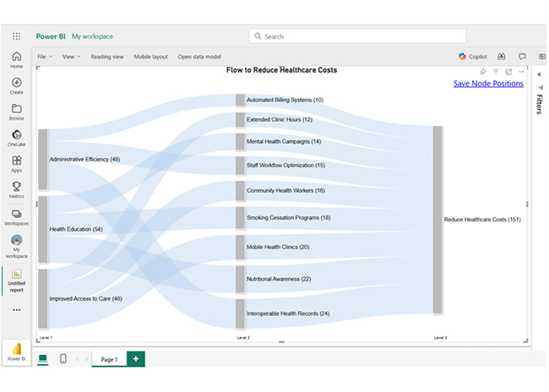
Task: Select the Page 1 tab
Action: pyautogui.click(x=109, y=359)
